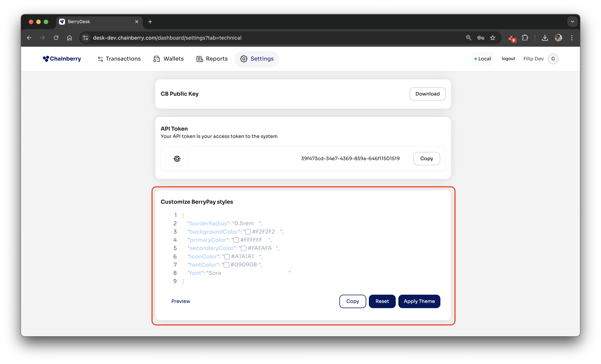This screenshot has height=364, width=601.
Task: Click the bookmark star icon
Action: 493,38
